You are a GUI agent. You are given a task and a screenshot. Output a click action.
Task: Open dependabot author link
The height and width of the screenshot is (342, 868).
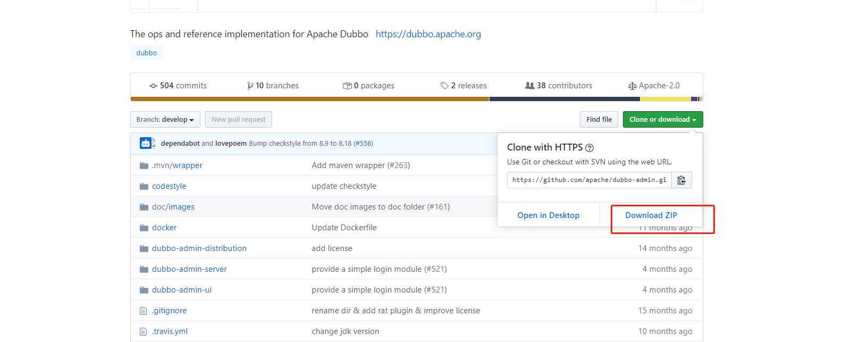180,144
